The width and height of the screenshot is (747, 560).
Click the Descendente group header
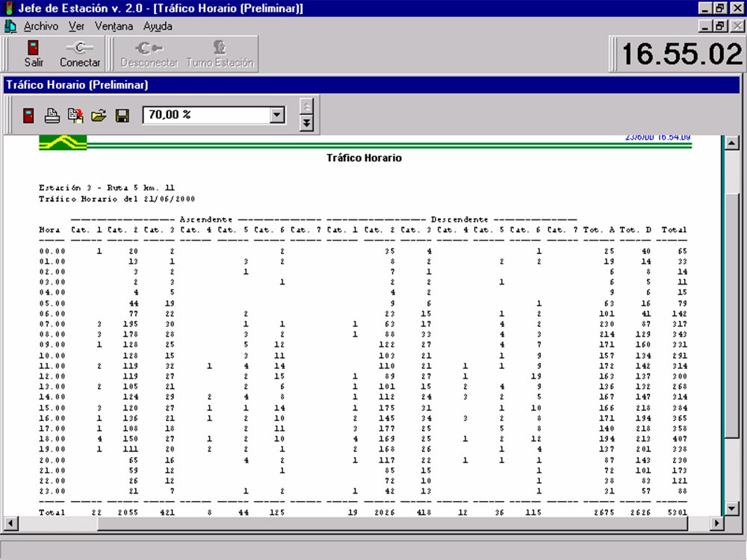click(x=459, y=220)
